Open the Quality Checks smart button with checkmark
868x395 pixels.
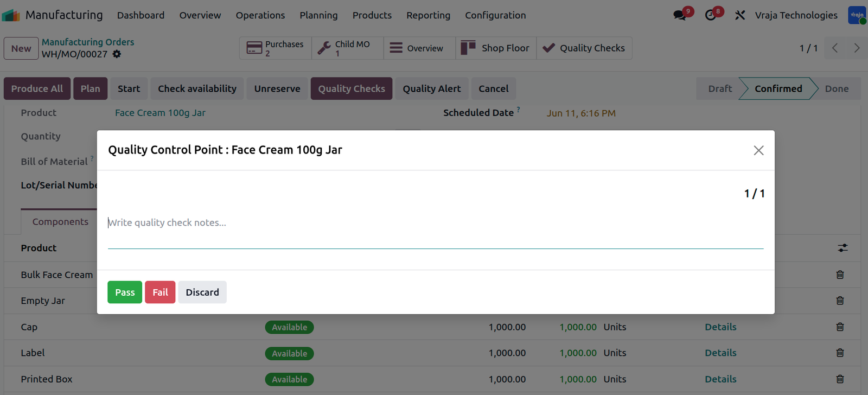click(584, 48)
